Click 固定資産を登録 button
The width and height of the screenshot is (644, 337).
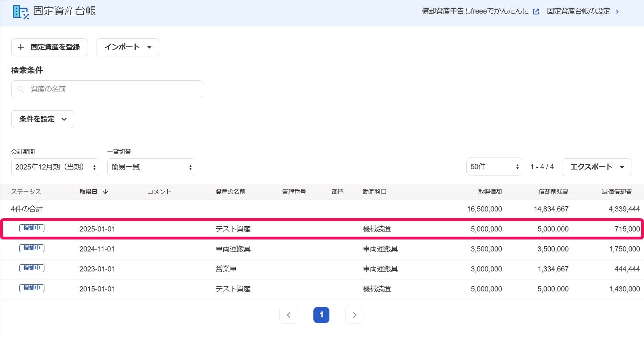point(50,47)
